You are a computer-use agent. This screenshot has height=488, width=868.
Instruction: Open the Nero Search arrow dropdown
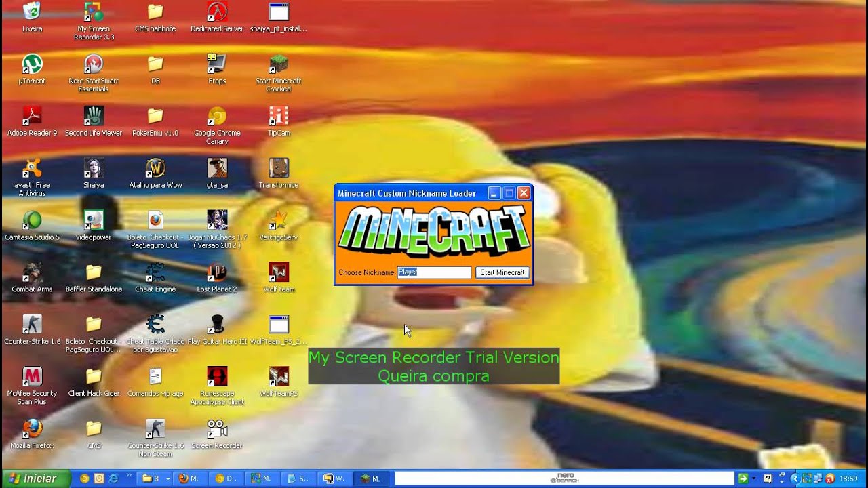(x=755, y=479)
